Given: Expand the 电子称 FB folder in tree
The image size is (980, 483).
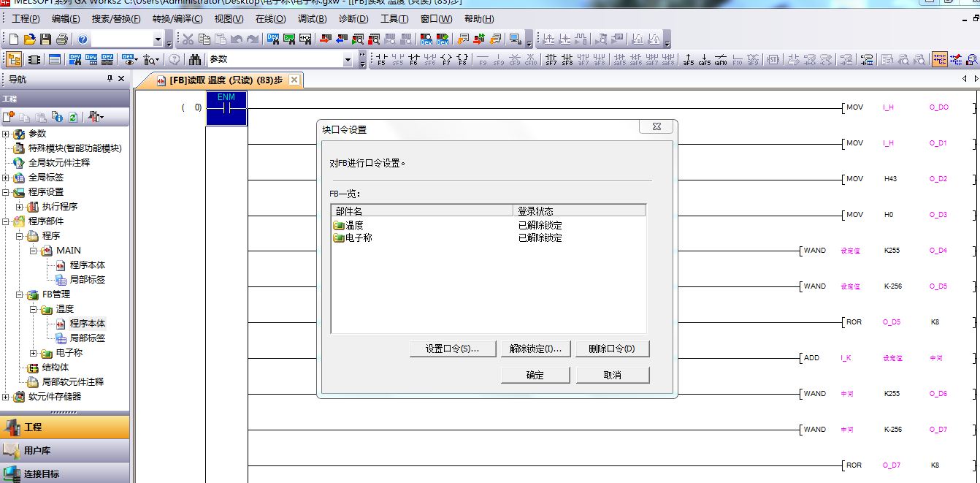Looking at the screenshot, I should point(34,353).
